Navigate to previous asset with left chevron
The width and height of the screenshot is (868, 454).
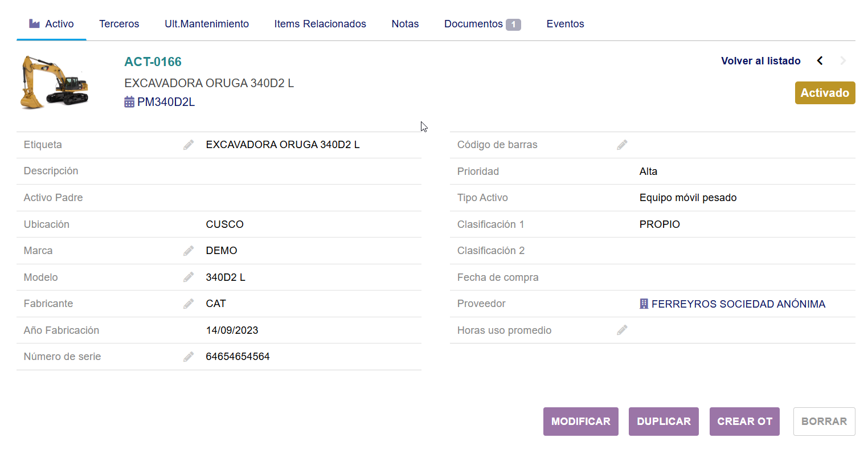[x=820, y=60]
